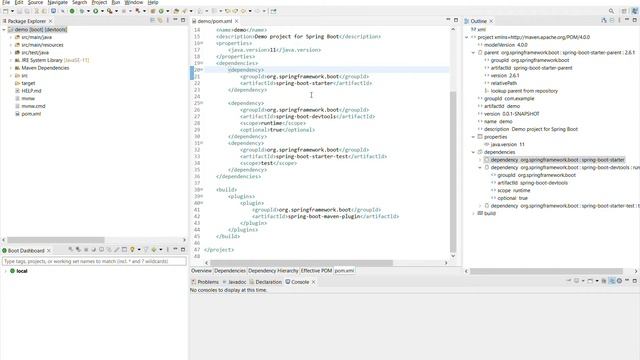This screenshot has height=360, width=640.
Task: Click the filter funnel icon in Boot Dashboard
Action: [146, 249]
